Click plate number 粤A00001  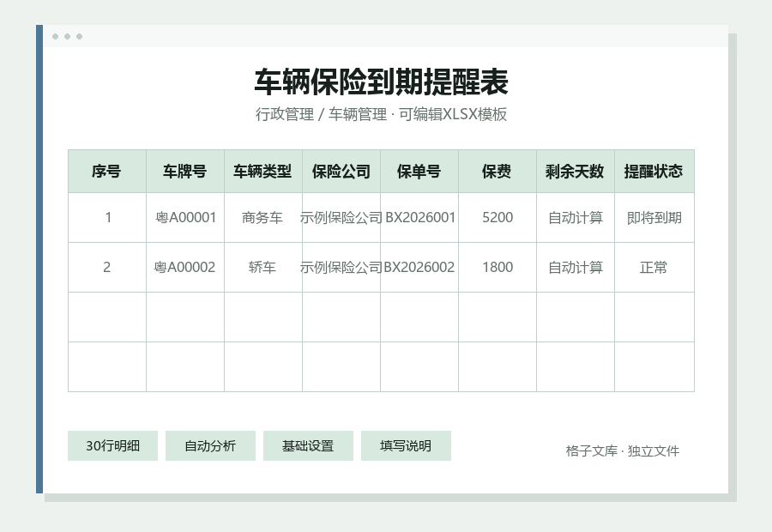(x=185, y=217)
